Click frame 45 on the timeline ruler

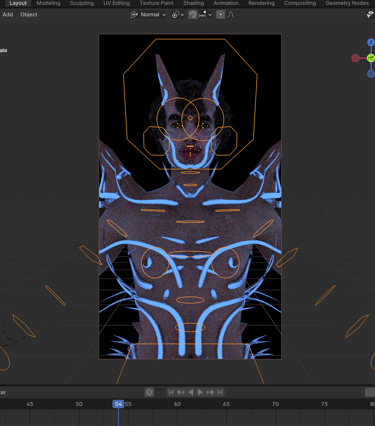30,404
